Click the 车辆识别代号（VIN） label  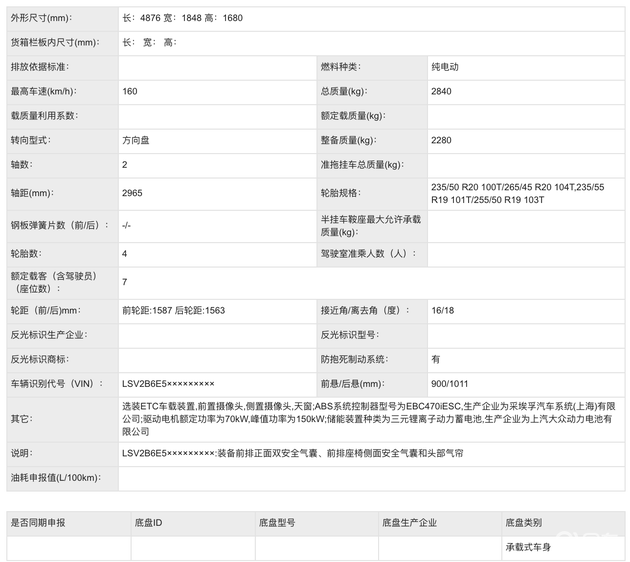[57, 384]
